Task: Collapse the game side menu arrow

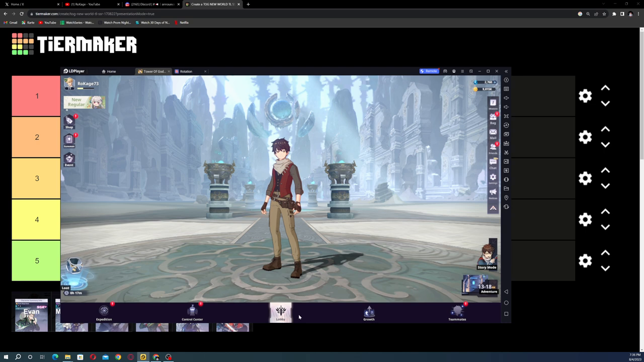Action: (x=493, y=208)
